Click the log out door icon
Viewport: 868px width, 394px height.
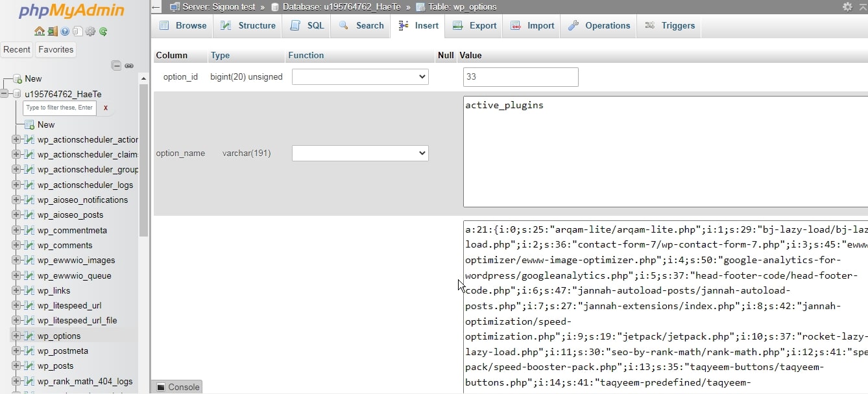(52, 31)
